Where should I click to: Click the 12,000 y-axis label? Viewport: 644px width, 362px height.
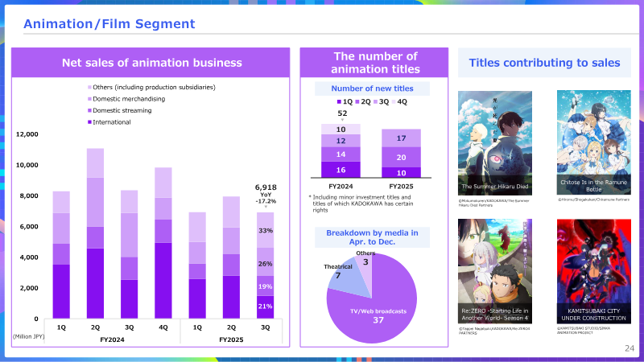click(x=27, y=134)
